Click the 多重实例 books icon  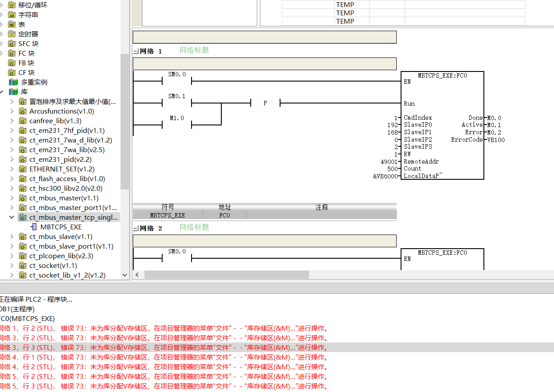click(x=13, y=82)
